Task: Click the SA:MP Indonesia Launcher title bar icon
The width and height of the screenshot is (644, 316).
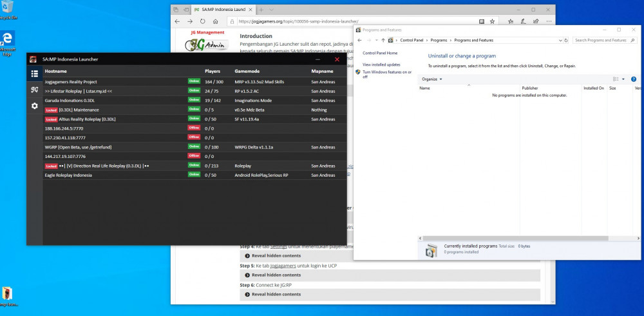Action: 33,59
